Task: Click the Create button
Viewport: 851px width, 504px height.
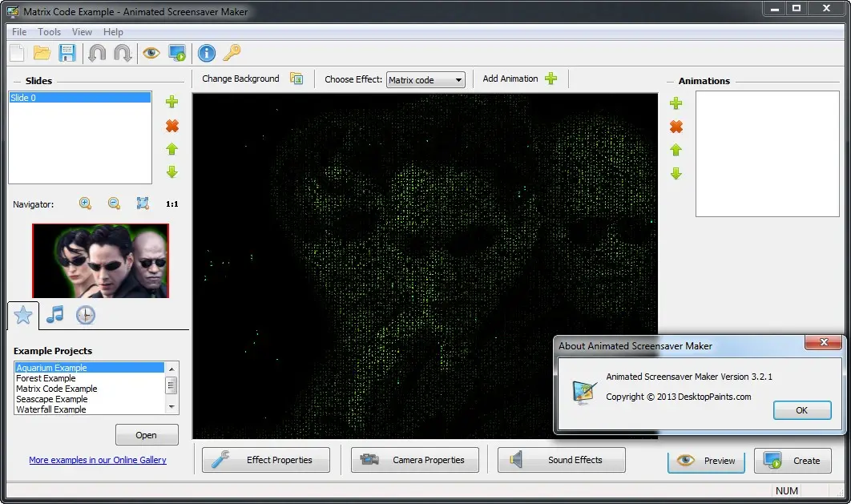Action: point(793,461)
